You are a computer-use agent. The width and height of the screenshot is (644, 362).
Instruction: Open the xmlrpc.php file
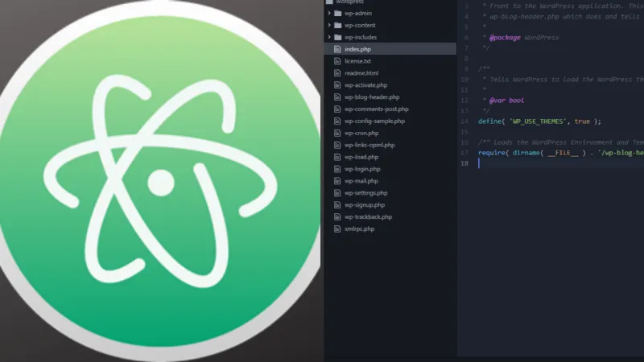(359, 228)
